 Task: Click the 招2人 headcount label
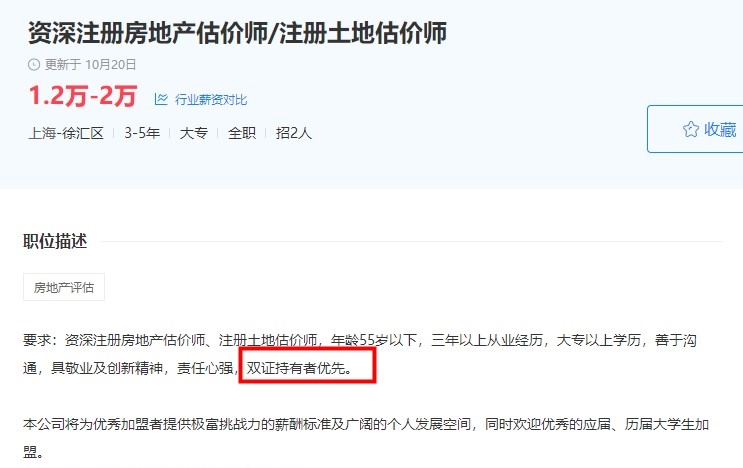tap(294, 133)
